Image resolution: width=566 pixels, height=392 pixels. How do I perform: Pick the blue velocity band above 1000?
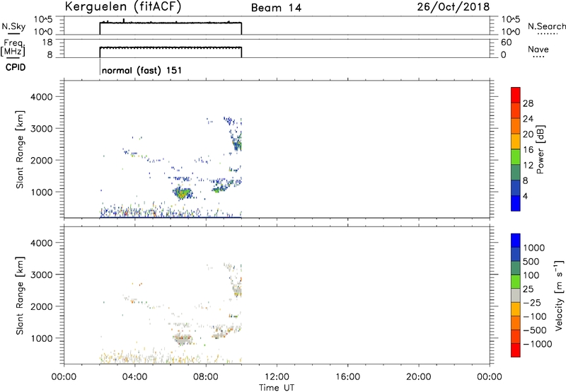tap(516, 241)
